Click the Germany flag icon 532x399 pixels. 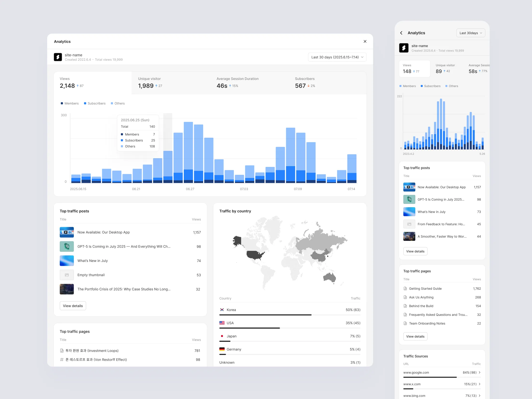tap(222, 349)
